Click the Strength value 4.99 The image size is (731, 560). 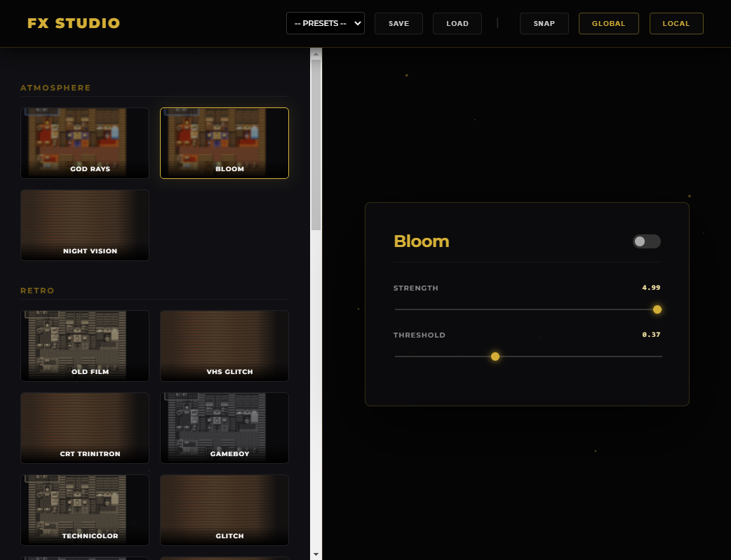click(651, 288)
